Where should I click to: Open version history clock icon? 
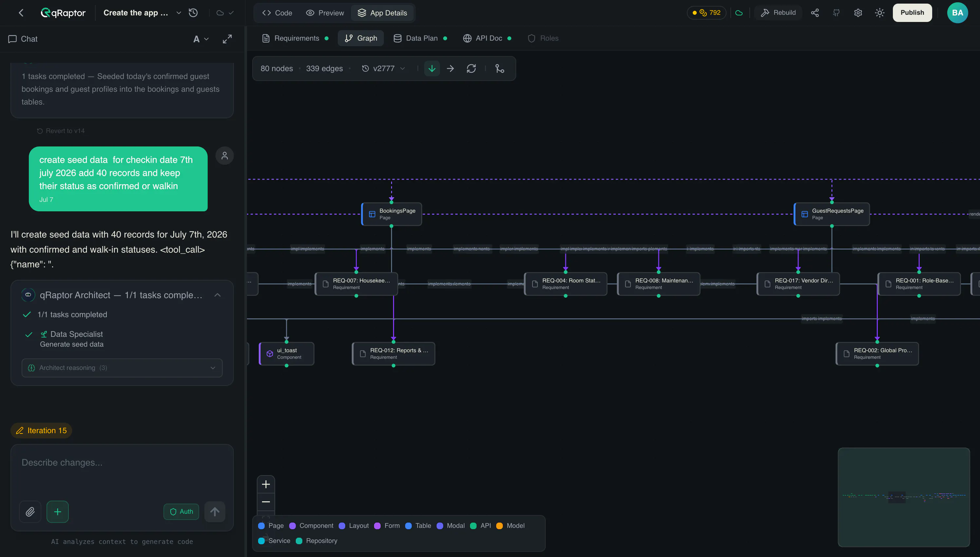click(193, 13)
